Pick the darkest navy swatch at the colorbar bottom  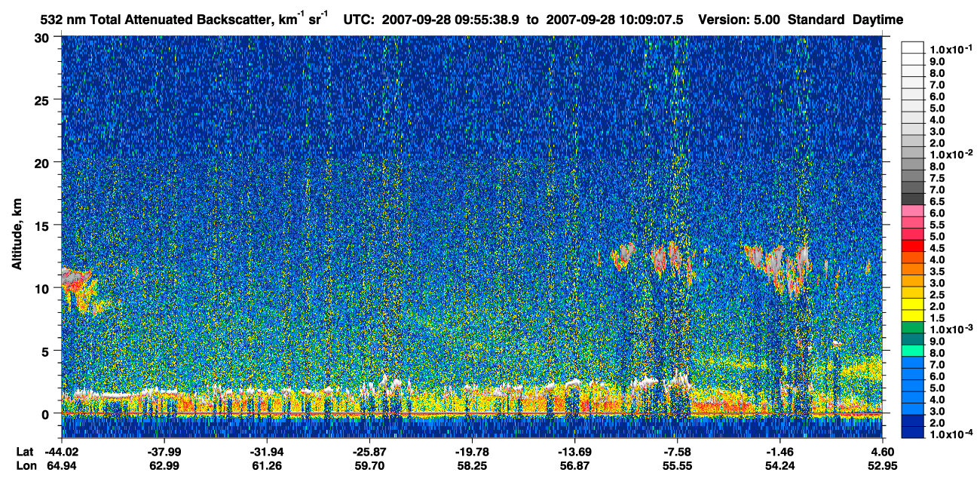tap(912, 432)
